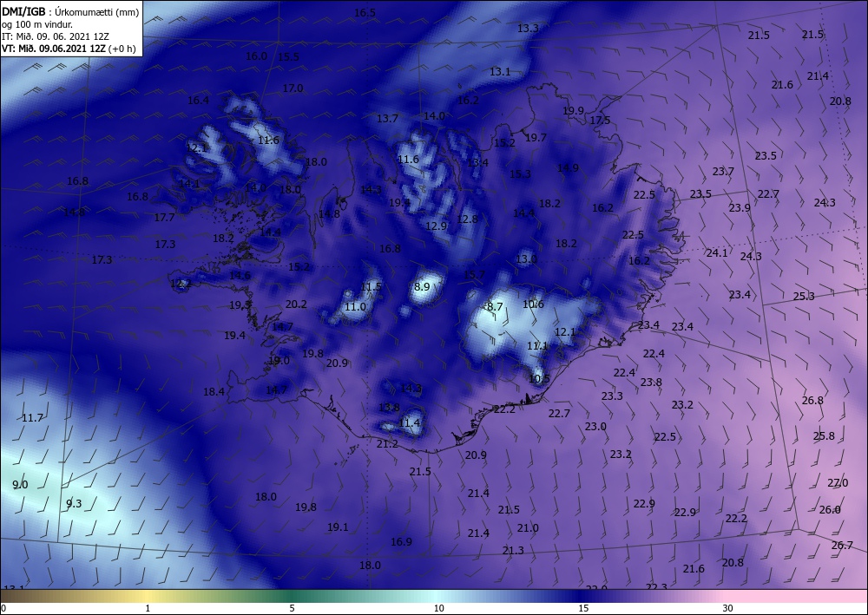Select the 12.8 map value
Viewport: 868px width, 615px height.
click(467, 219)
